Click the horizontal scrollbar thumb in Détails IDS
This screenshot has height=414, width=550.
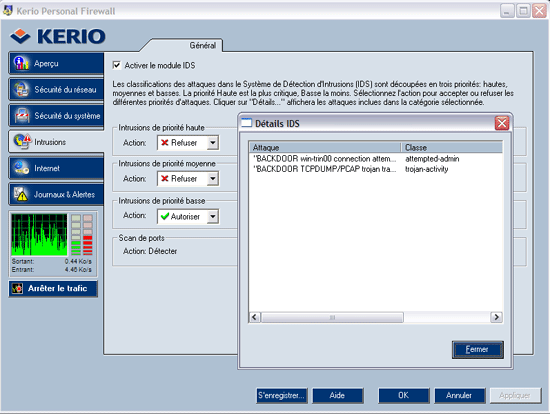(x=332, y=317)
